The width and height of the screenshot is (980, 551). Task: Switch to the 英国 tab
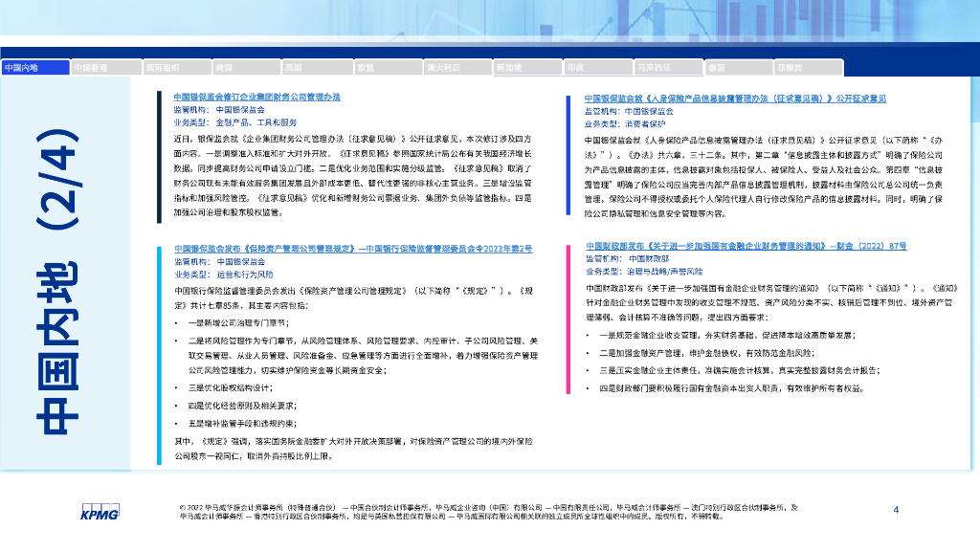(317, 68)
